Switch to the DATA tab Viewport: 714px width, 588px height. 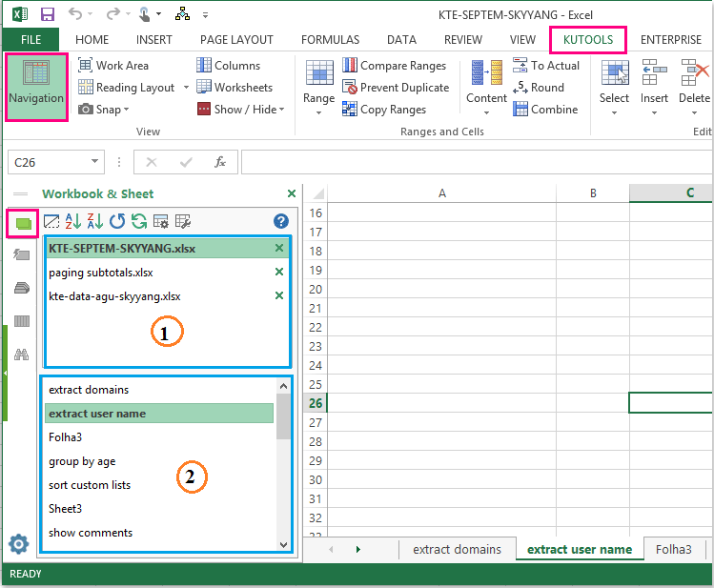coord(401,40)
